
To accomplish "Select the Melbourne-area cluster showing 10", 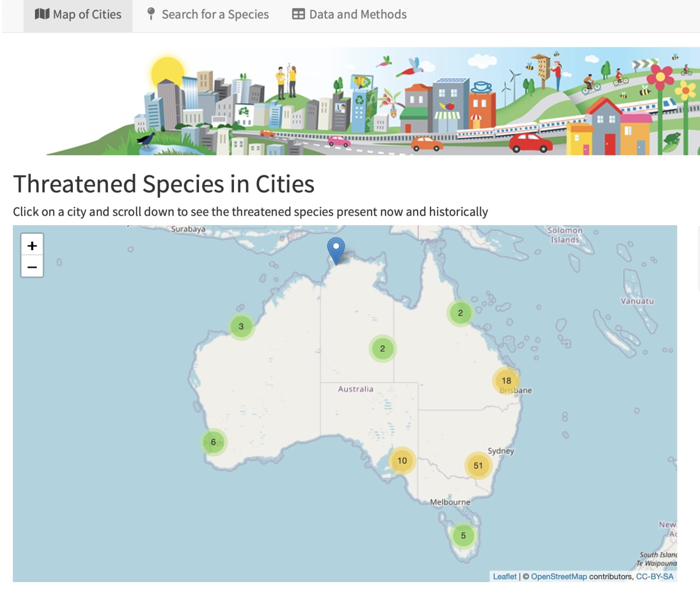I will coord(402,460).
